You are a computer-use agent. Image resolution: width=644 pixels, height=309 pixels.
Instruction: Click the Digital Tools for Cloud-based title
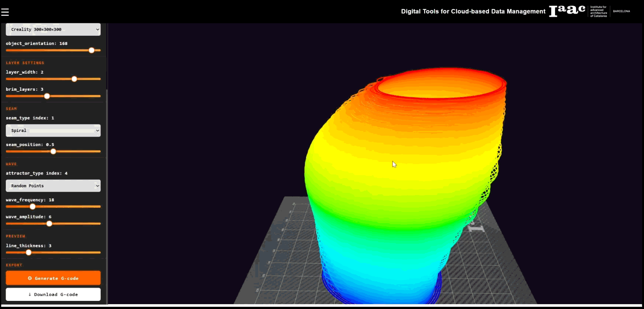coord(473,11)
